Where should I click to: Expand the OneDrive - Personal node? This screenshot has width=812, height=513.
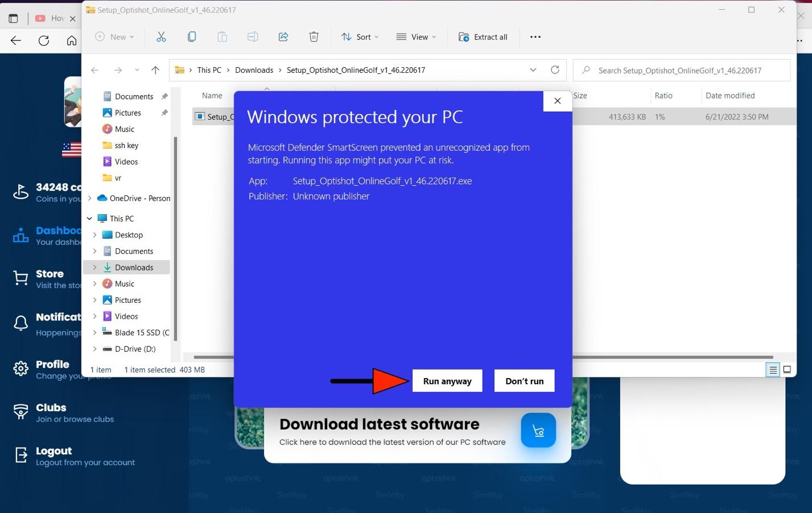tap(89, 198)
